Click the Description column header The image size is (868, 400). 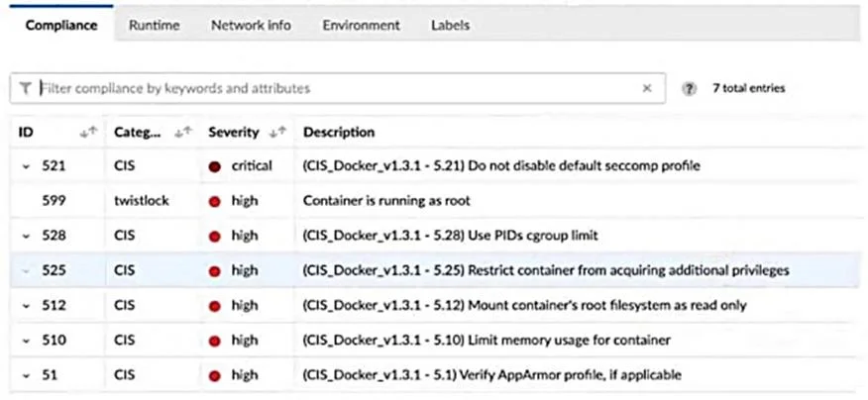339,133
